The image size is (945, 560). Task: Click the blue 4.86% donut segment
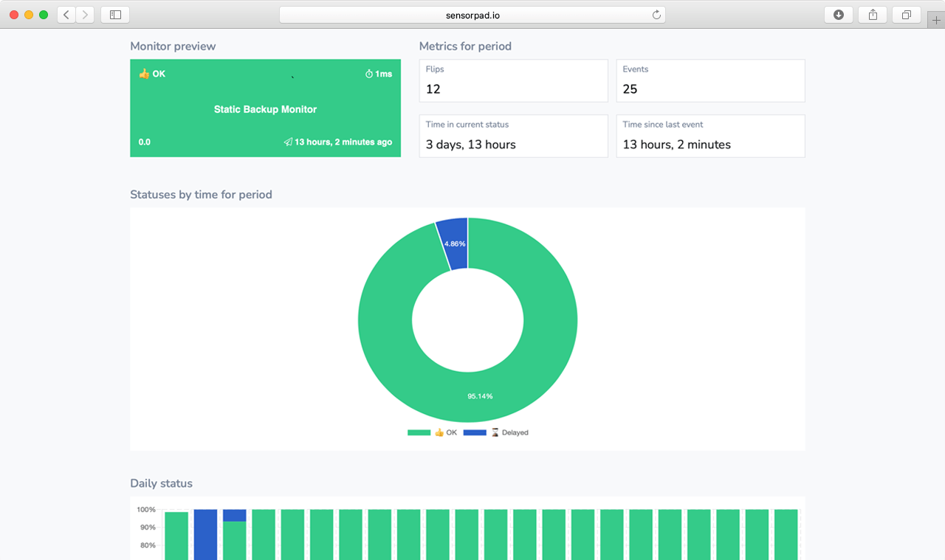tap(454, 243)
